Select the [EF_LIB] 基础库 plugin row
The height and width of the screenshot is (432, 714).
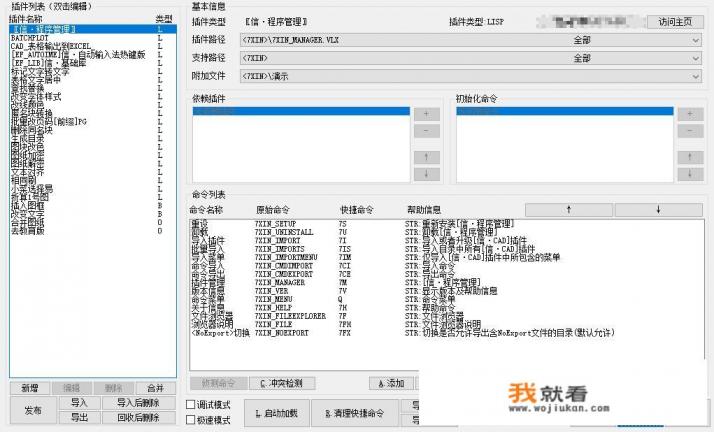(x=93, y=63)
